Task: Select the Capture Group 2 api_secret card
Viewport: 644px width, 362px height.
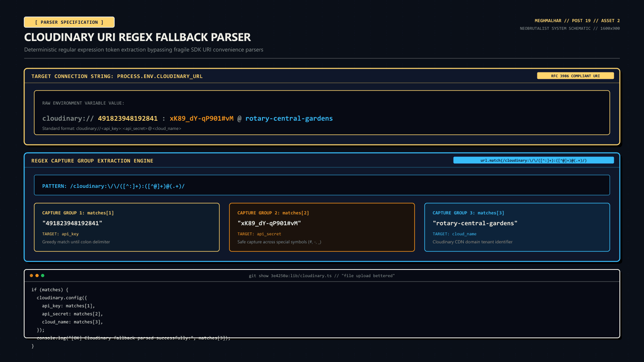Action: click(322, 227)
